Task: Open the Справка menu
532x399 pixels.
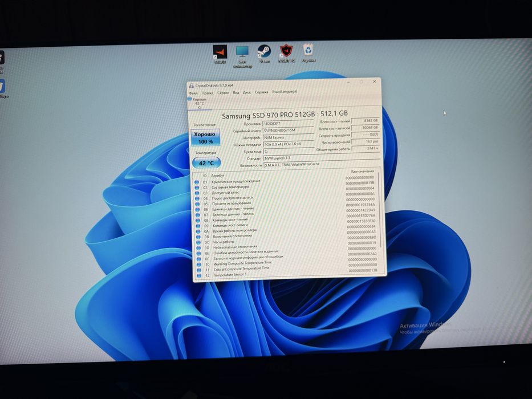Action: click(x=262, y=92)
